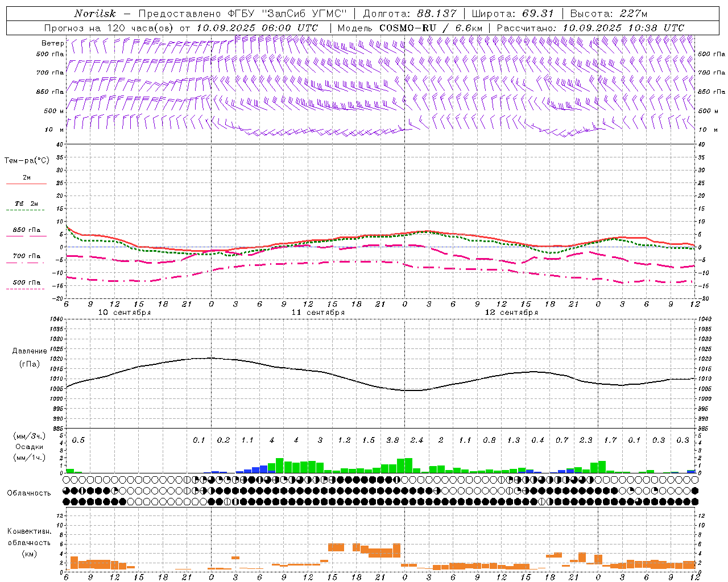Click the '10 сентября' date label
This screenshot has height=582, width=728.
click(125, 313)
